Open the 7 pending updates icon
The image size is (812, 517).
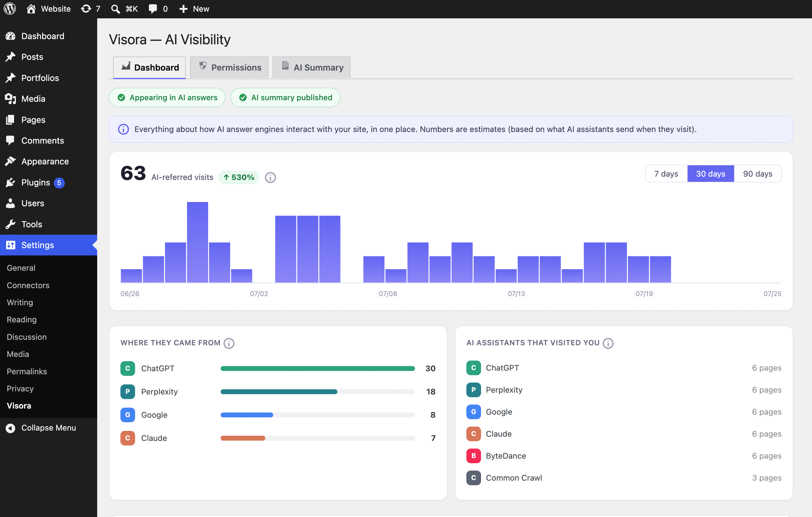click(91, 9)
